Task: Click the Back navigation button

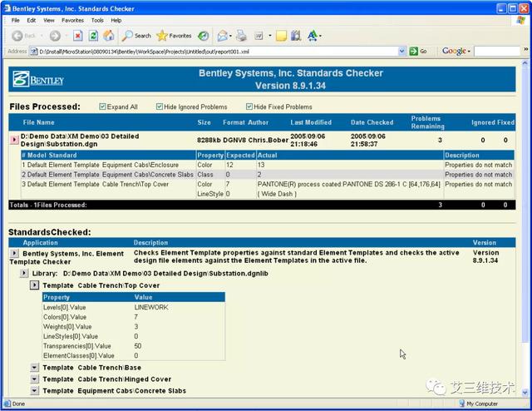Action: 23,36
